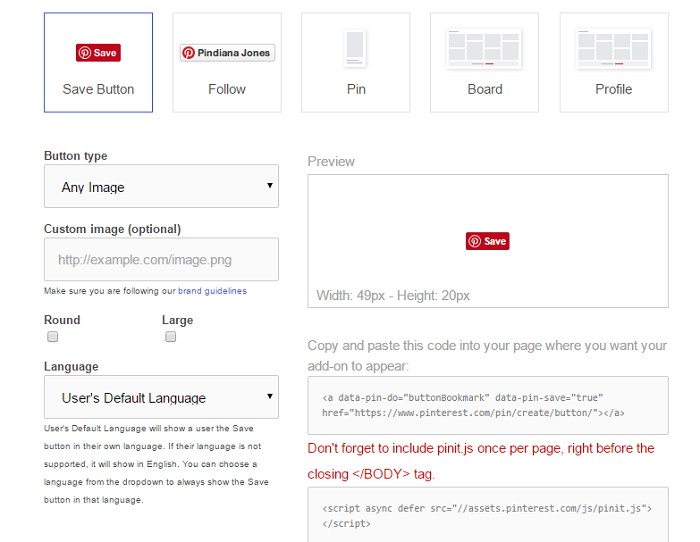Click the data-pin-do anchor code box
The height and width of the screenshot is (542, 700).
pos(488,405)
